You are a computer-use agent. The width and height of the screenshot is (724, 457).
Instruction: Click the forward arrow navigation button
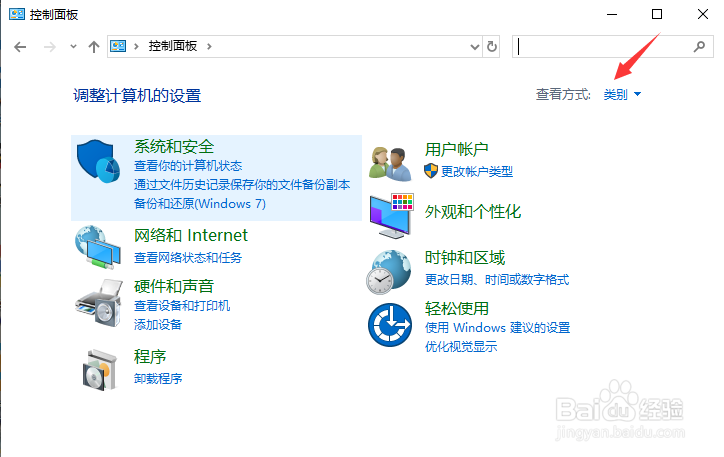(x=50, y=47)
